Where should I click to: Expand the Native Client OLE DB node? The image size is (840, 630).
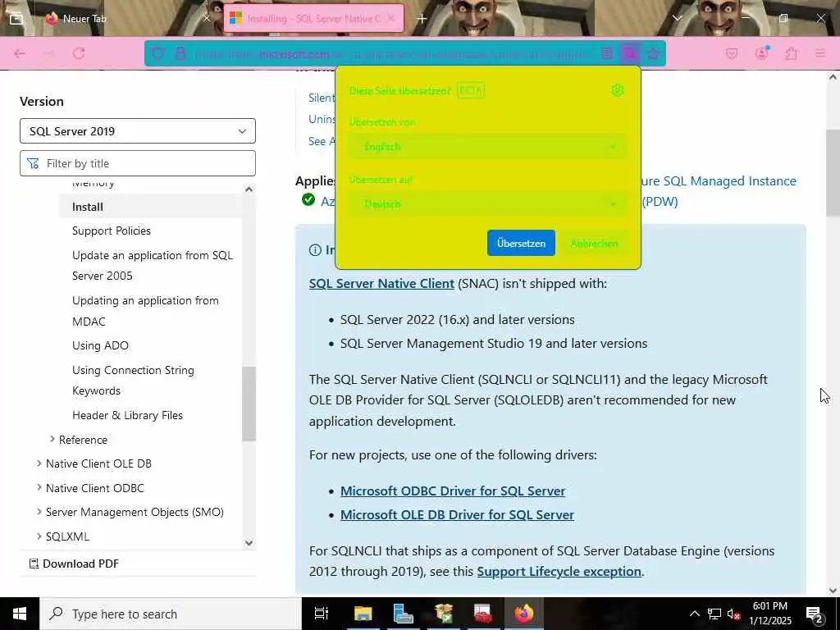coord(39,463)
